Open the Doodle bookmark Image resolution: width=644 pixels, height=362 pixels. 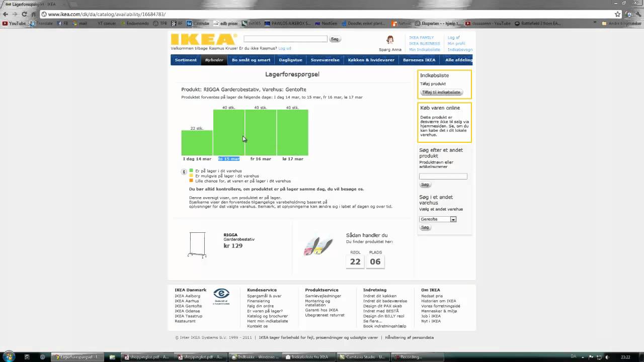[x=363, y=23]
